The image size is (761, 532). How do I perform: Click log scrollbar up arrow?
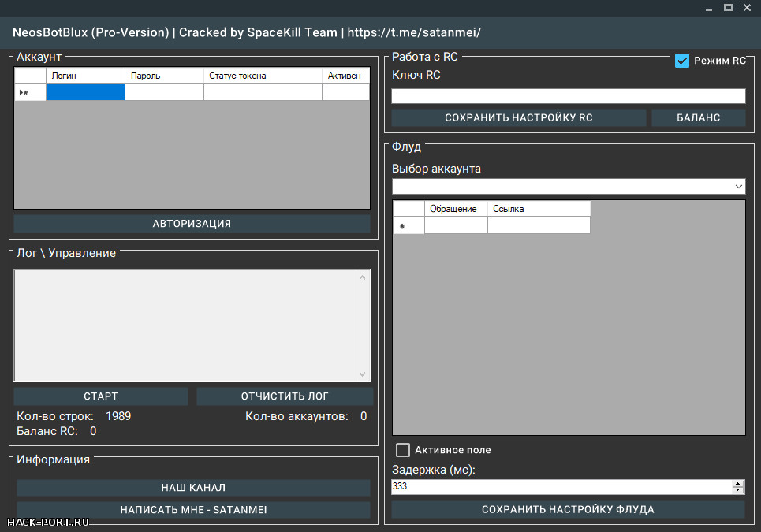click(x=363, y=278)
